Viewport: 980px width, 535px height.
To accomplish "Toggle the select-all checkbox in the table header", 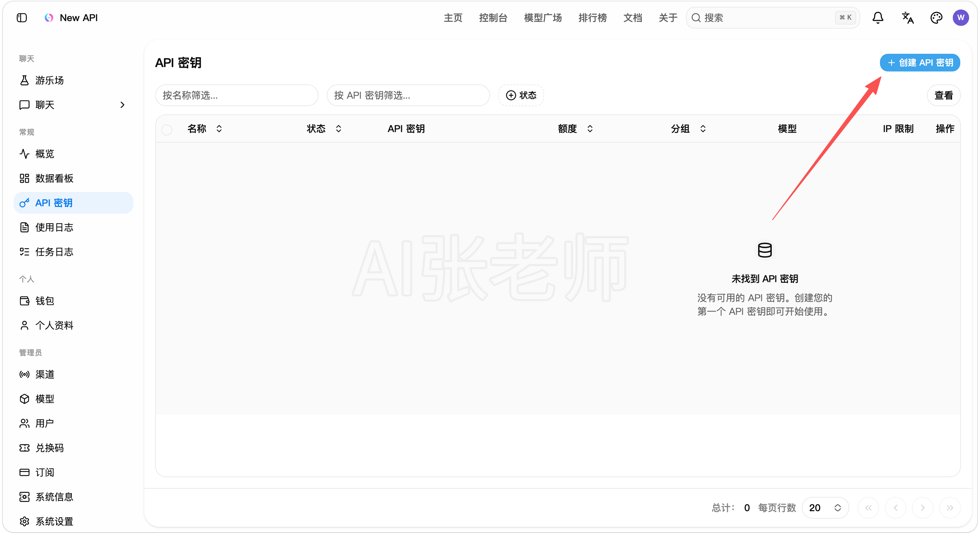I will [x=167, y=129].
